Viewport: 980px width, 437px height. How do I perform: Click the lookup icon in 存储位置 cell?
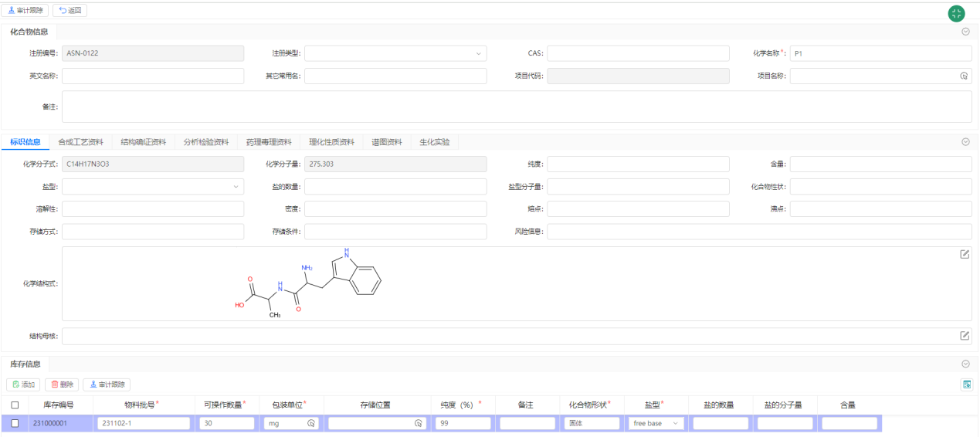[418, 423]
